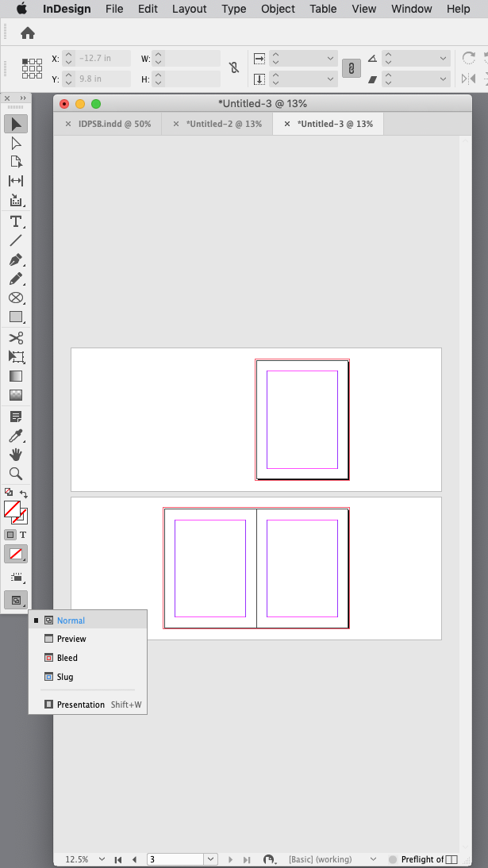Open the [Basic] (working) preflight profile dropdown
The image size is (488, 868).
click(x=373, y=859)
